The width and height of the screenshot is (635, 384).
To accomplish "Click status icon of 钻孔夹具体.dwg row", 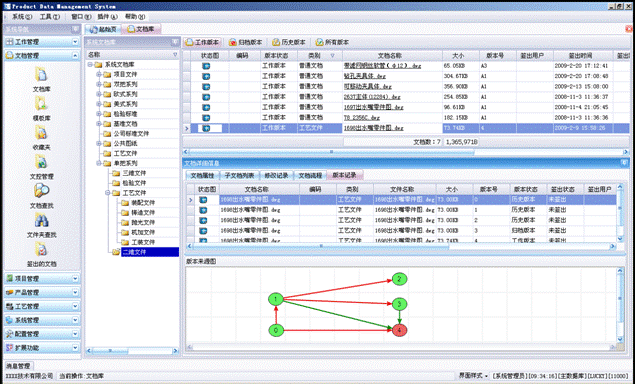I will click(x=206, y=76).
